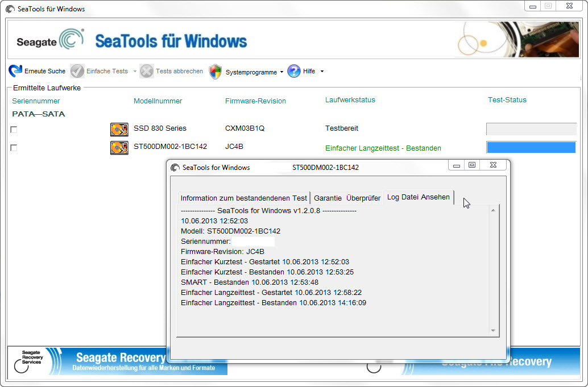Click the Einfache Tests checkmark icon
Viewport: 588px width, 387px height.
(x=77, y=71)
